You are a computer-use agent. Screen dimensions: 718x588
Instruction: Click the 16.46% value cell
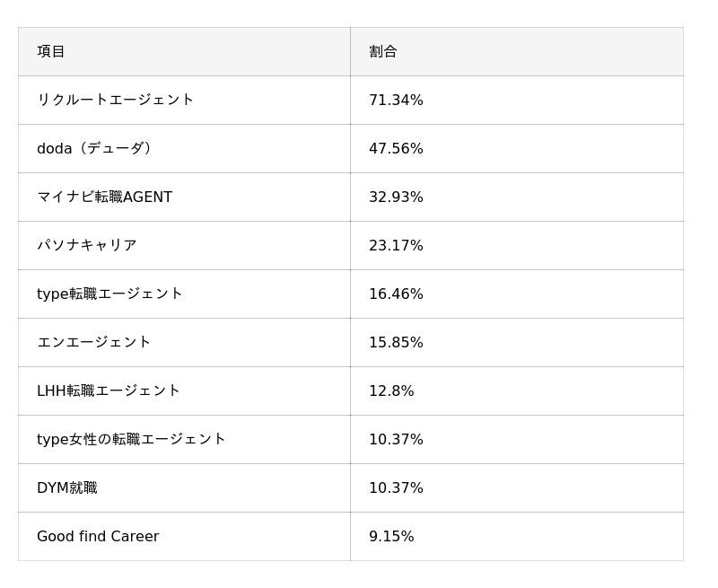396,294
